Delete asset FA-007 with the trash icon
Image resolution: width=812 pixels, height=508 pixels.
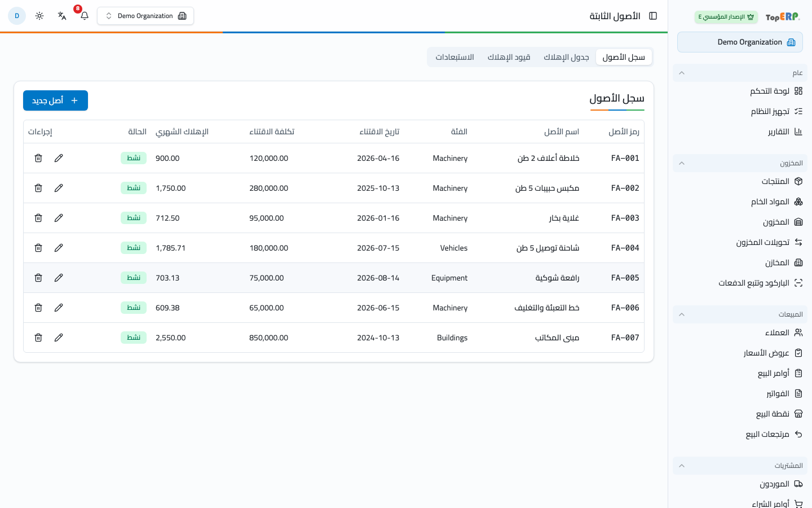pyautogui.click(x=38, y=338)
